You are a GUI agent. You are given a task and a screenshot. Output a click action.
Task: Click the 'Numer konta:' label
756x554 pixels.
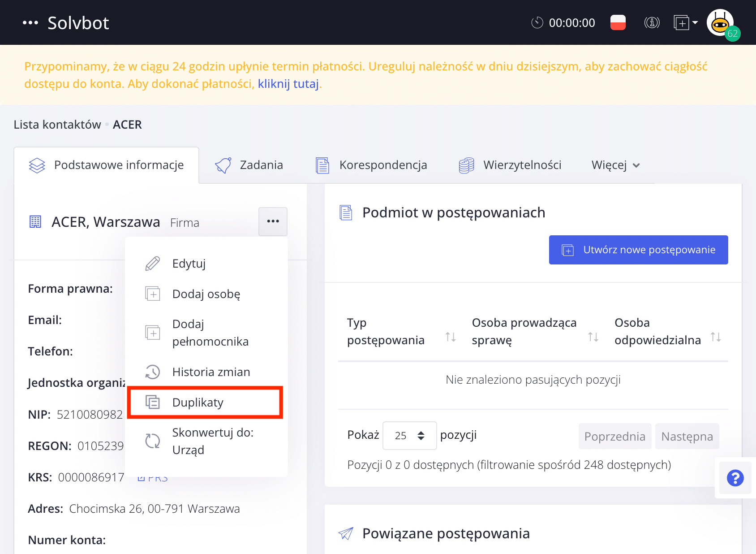67,540
